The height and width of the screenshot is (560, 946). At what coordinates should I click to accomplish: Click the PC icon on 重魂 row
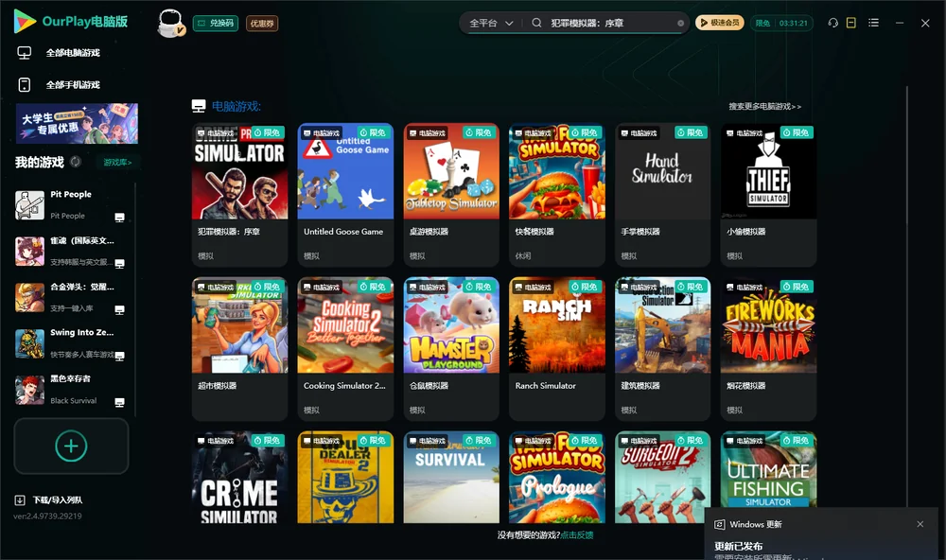click(x=119, y=264)
